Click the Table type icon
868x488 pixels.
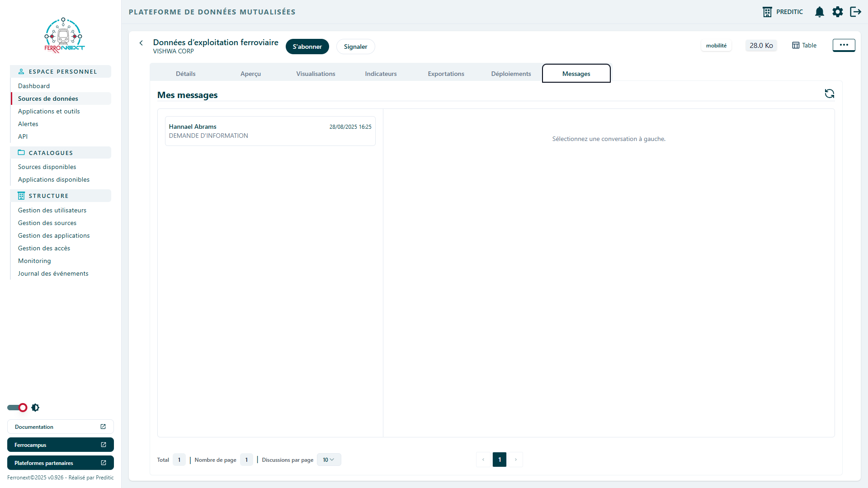[796, 45]
